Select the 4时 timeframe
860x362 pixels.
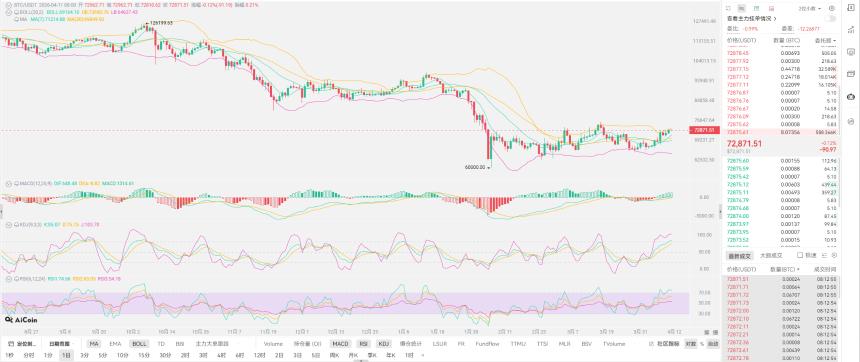click(221, 355)
